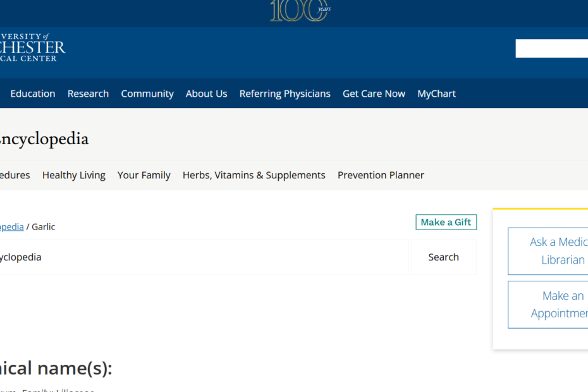Screen dimensions: 588x392
Task: Open MyChart from the navigation bar
Action: coord(436,94)
